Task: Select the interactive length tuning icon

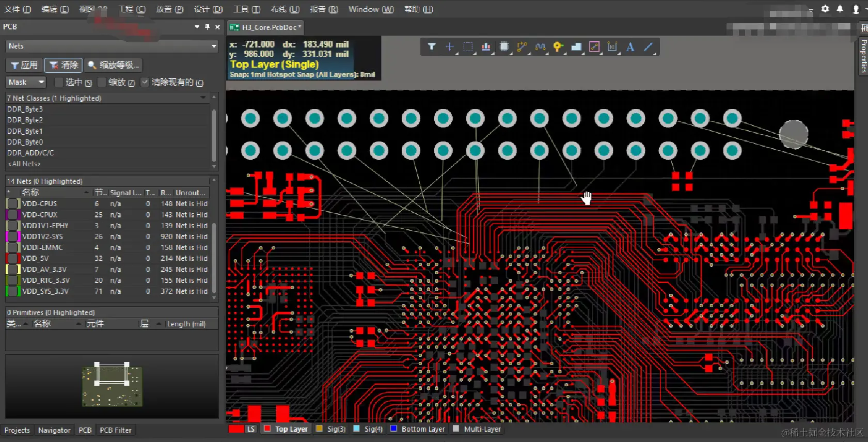Action: click(540, 47)
